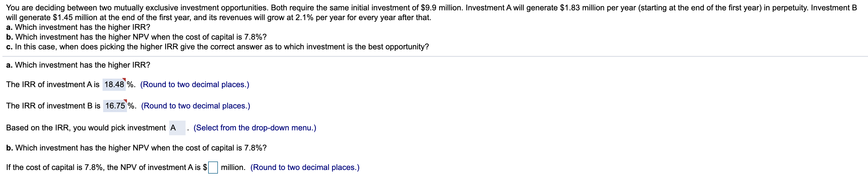Click the 18.48 IRR answer box
Image resolution: width=868 pixels, height=184 pixels.
(x=114, y=85)
